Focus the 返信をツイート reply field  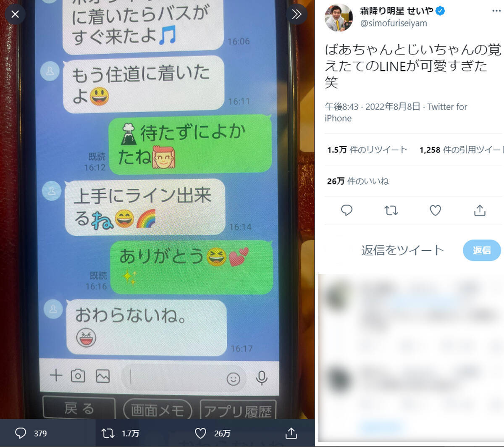pos(402,250)
